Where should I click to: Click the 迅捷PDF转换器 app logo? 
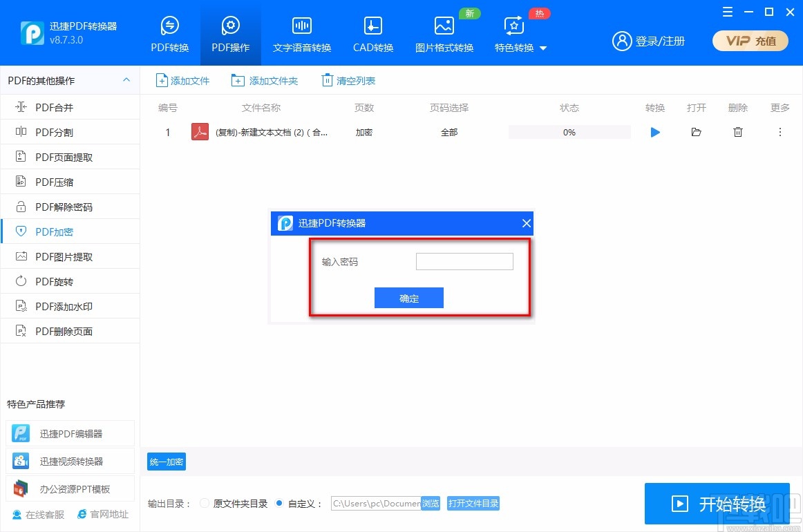pyautogui.click(x=32, y=33)
